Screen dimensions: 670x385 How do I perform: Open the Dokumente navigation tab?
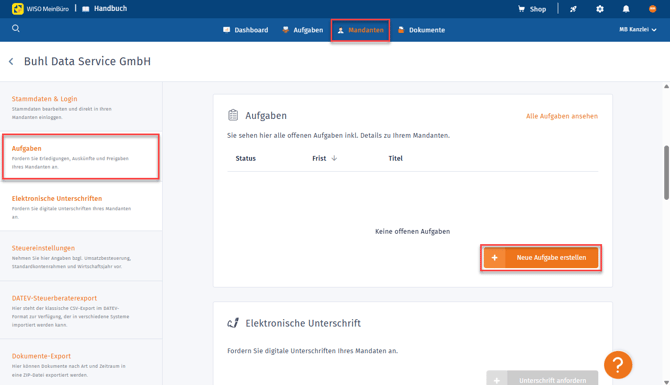click(421, 30)
